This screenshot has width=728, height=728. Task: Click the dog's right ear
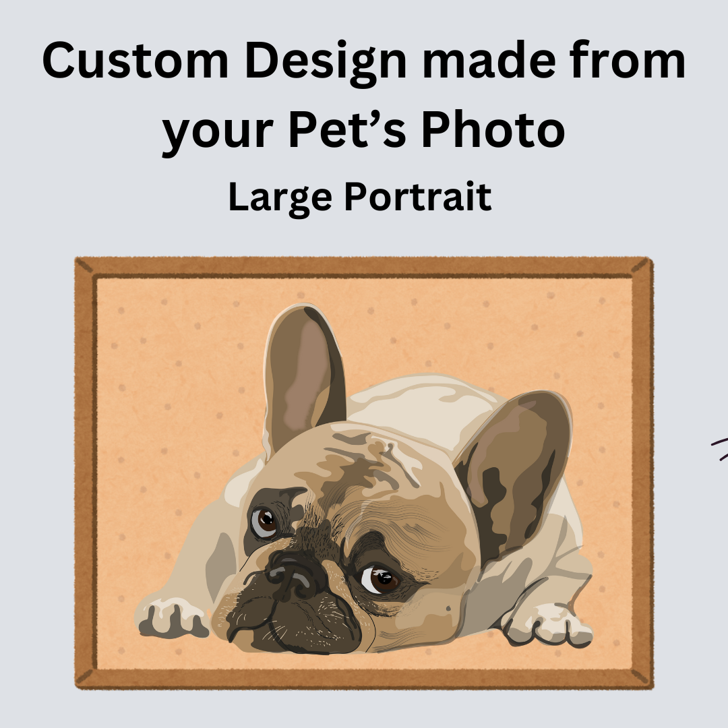tap(516, 469)
